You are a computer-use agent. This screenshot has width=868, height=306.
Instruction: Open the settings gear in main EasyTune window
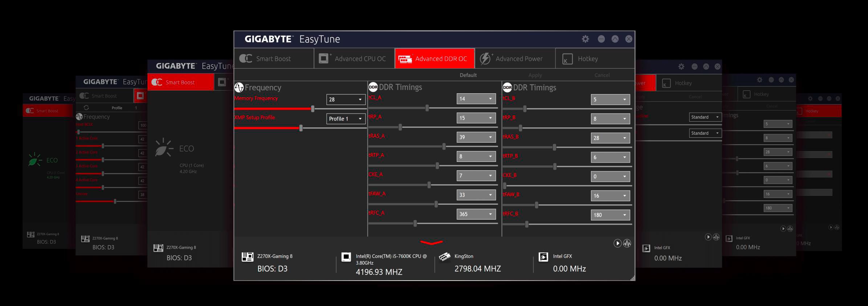coord(585,39)
